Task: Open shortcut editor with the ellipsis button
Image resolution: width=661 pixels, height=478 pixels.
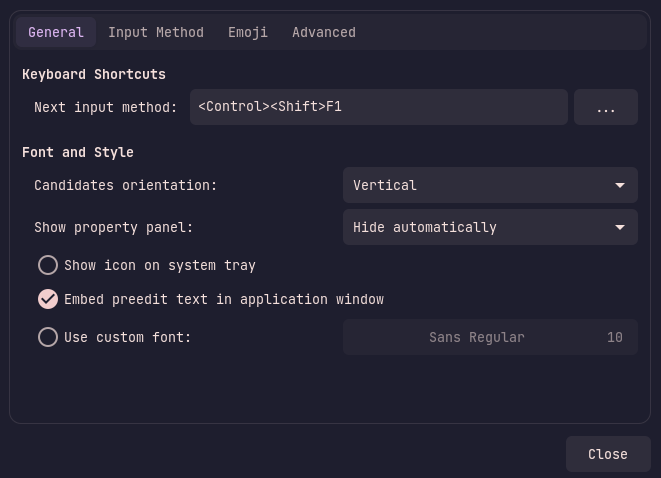Action: [x=606, y=107]
